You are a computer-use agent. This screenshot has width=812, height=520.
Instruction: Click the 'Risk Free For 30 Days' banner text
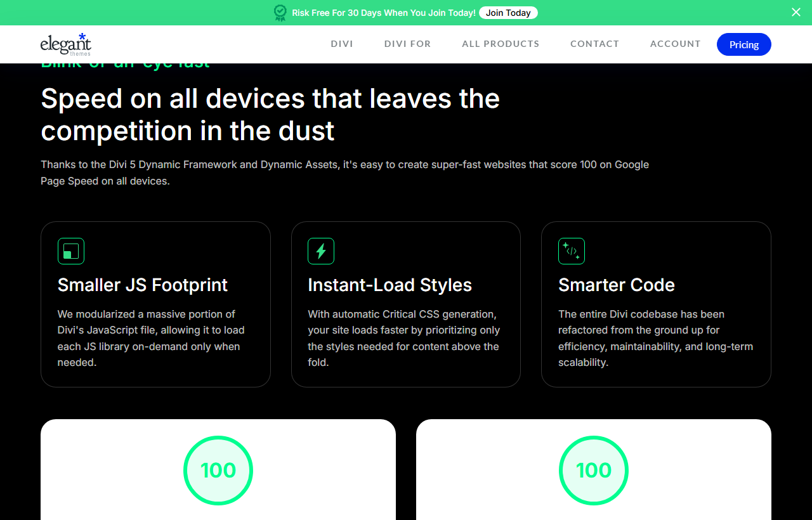pos(384,13)
